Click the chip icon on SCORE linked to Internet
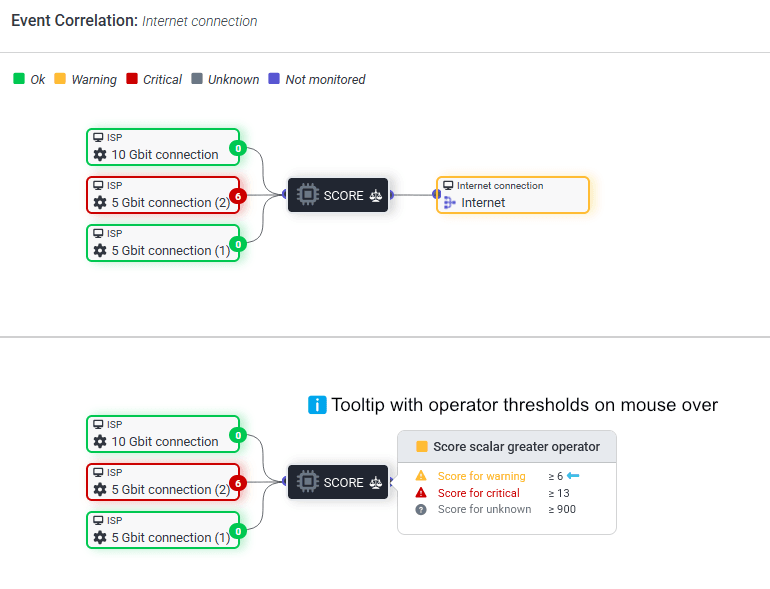This screenshot has width=770, height=589. [x=306, y=196]
